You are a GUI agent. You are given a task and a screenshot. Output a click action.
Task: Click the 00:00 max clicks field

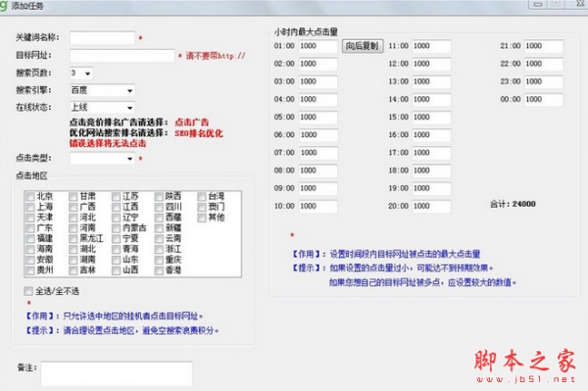tap(544, 99)
